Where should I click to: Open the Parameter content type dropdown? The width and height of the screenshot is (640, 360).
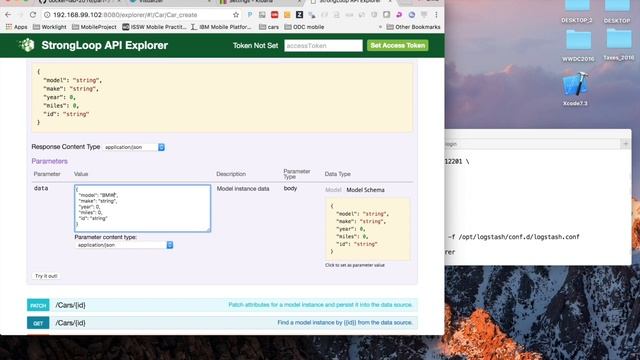(124, 245)
